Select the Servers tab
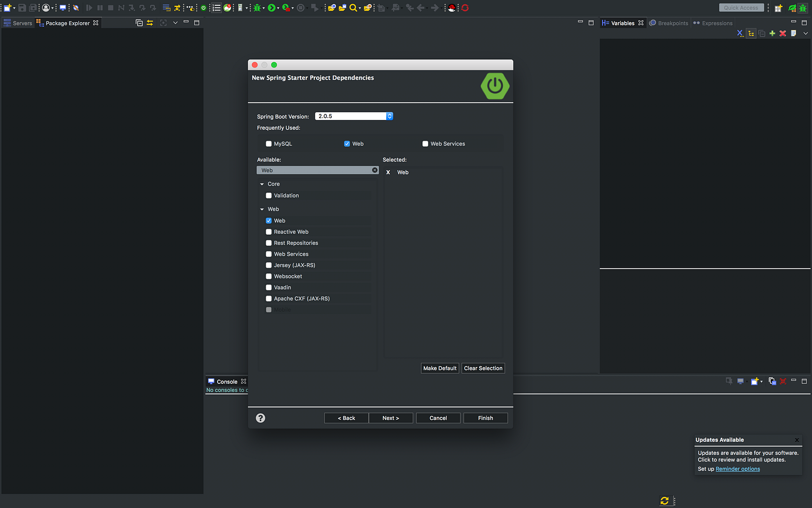This screenshot has width=812, height=508. point(18,23)
